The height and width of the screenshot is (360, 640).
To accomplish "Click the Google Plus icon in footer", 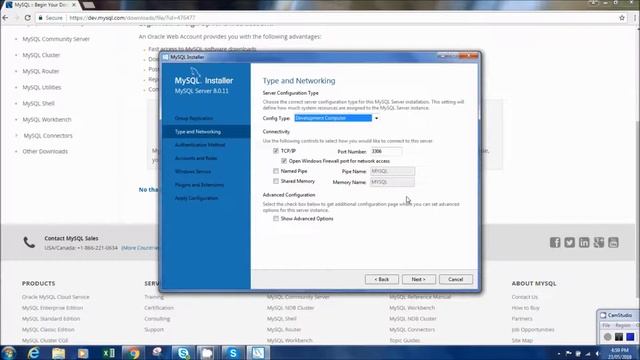I will (x=599, y=242).
